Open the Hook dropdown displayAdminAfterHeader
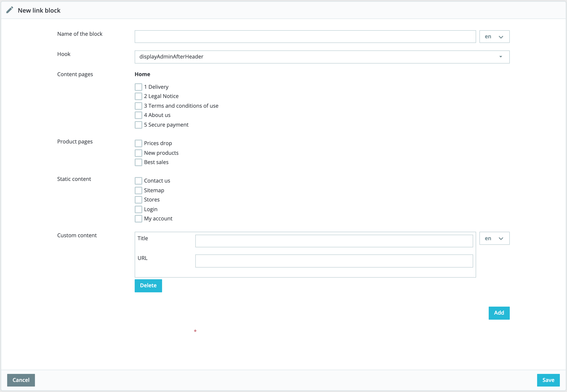Viewport: 567px width, 392px height. [x=322, y=57]
